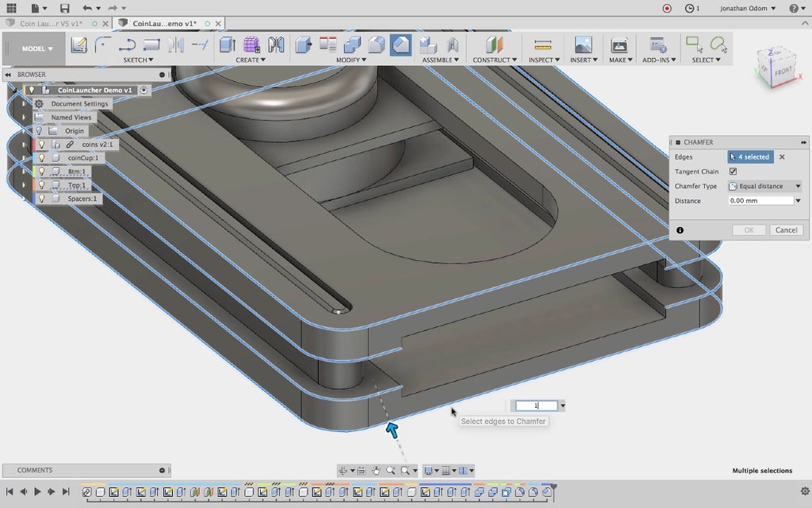
Task: Open the MODEL workspace dropdown
Action: pyautogui.click(x=37, y=48)
